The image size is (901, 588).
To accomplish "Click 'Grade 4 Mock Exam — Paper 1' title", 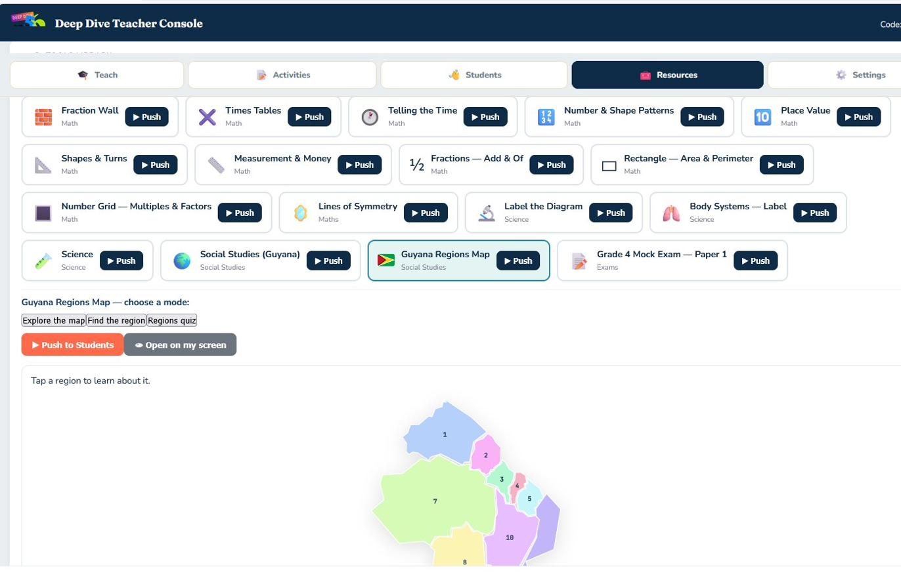I will coord(662,254).
